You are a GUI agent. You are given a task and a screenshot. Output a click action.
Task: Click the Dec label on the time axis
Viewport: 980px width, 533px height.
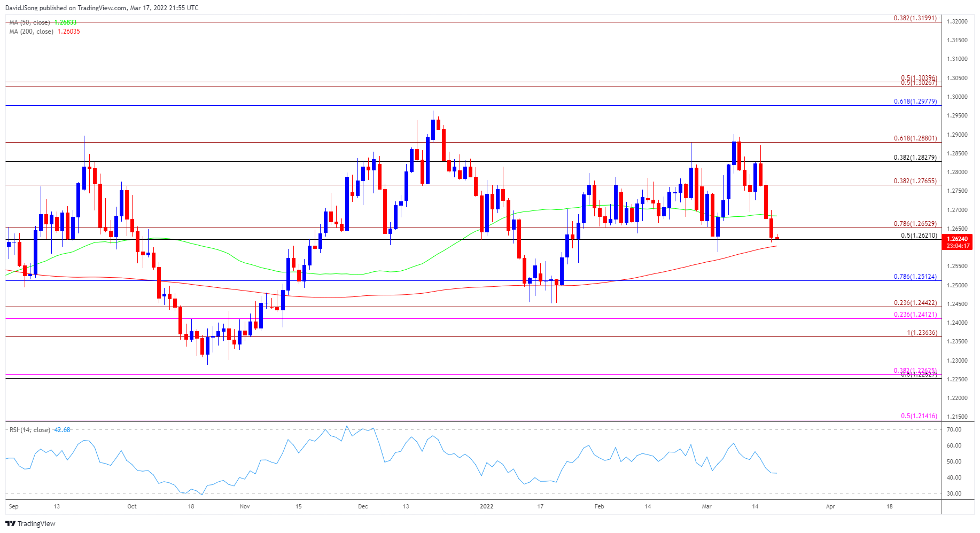[363, 506]
